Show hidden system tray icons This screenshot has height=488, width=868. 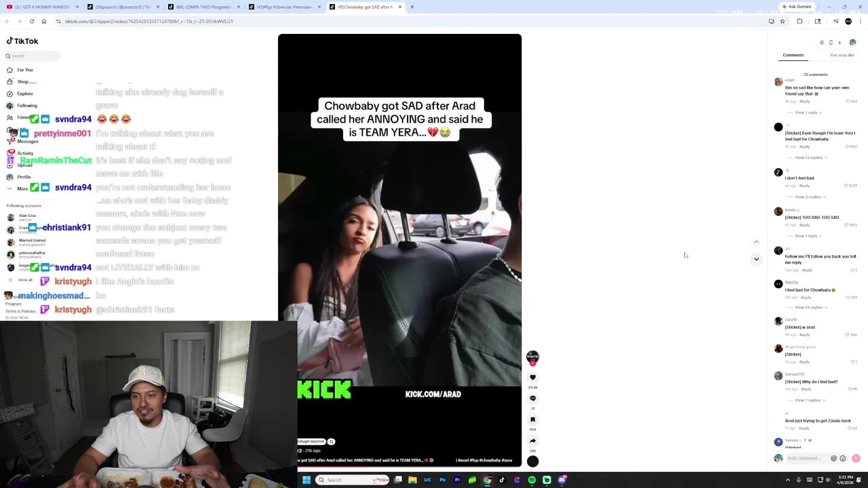coord(787,480)
